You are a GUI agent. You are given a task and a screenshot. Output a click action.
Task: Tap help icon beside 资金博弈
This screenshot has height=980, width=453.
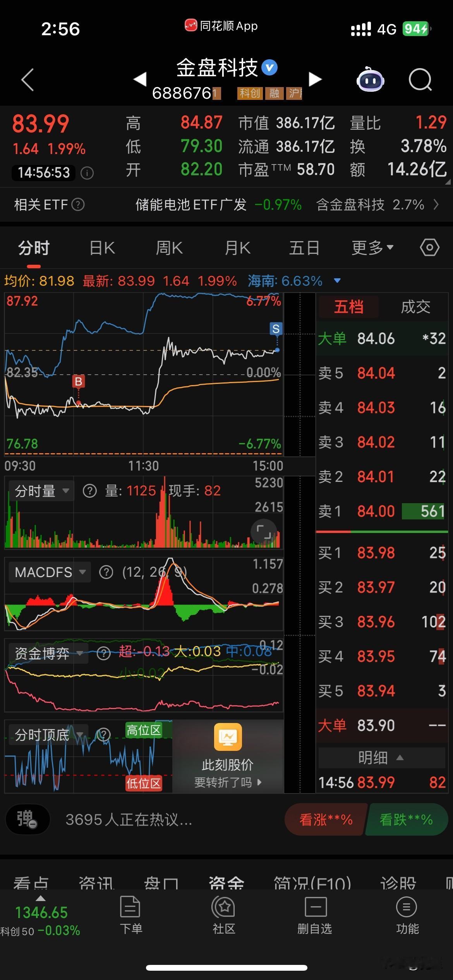[x=103, y=654]
